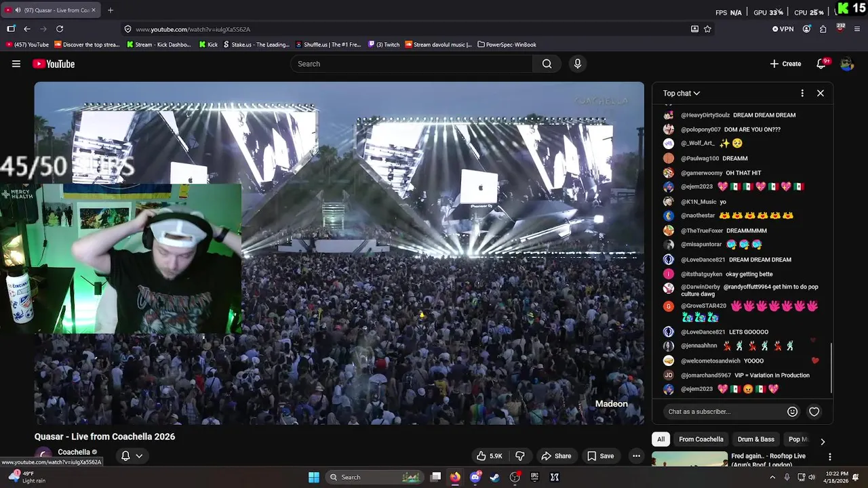Open the 'Fred again..' video thumbnail
This screenshot has height=488, width=868.
click(x=690, y=460)
